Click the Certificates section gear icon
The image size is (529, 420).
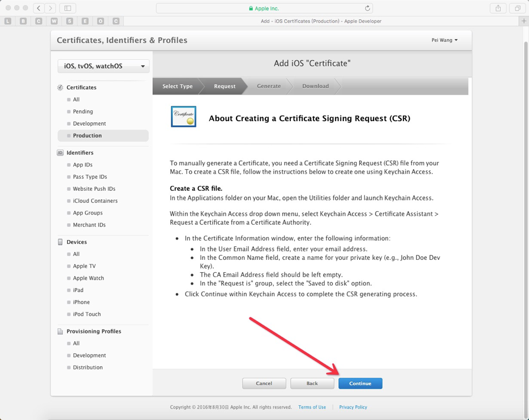(60, 87)
